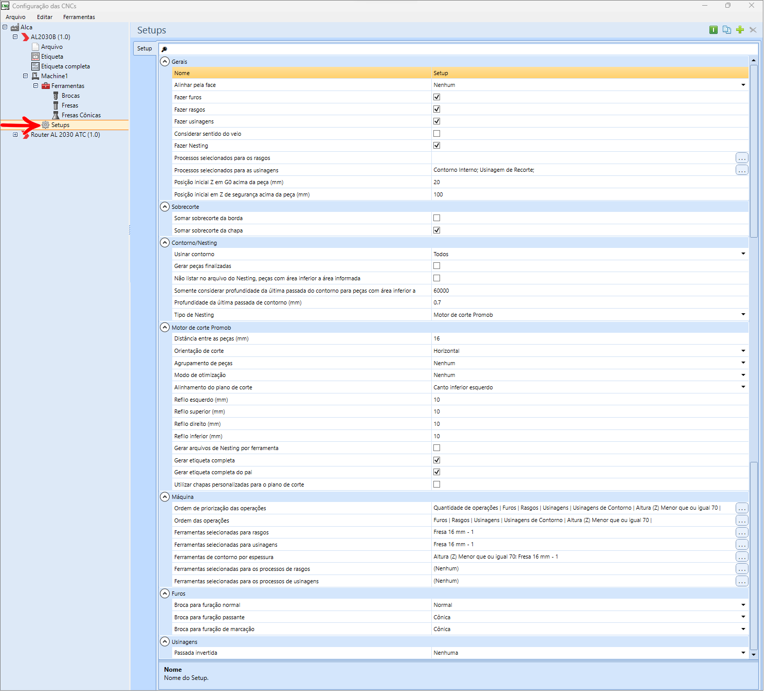Viewport: 767px width, 700px height.
Task: Collapse the Contorno/Nesting section
Action: (x=165, y=243)
